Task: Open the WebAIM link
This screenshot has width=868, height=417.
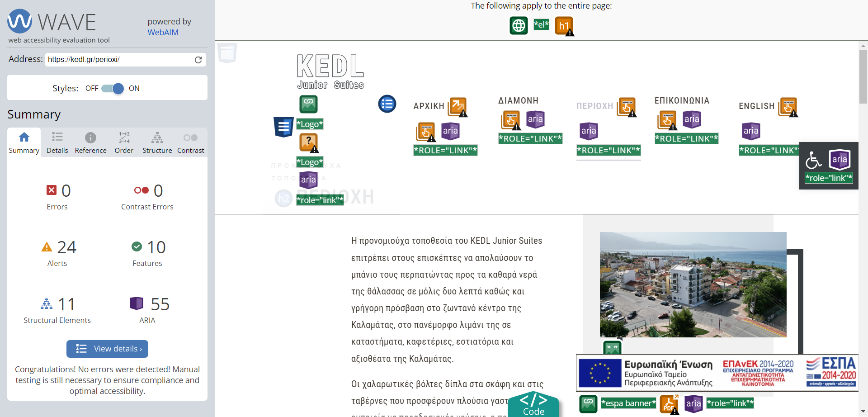Action: tap(163, 33)
